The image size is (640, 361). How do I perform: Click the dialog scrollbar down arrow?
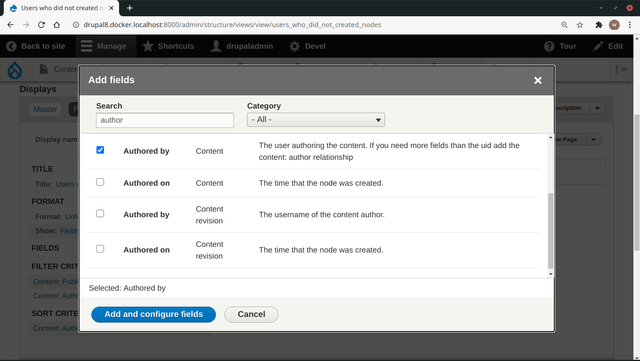click(x=551, y=274)
